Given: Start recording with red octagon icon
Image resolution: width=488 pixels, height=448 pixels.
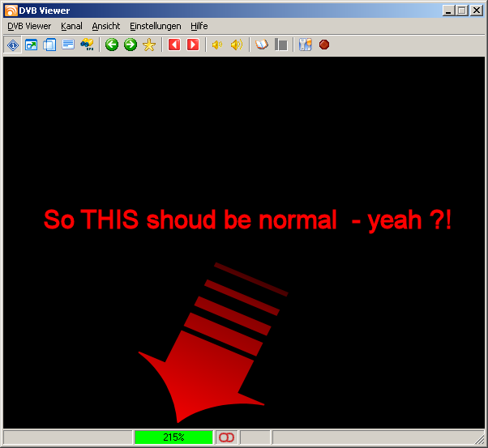Looking at the screenshot, I should coord(324,45).
